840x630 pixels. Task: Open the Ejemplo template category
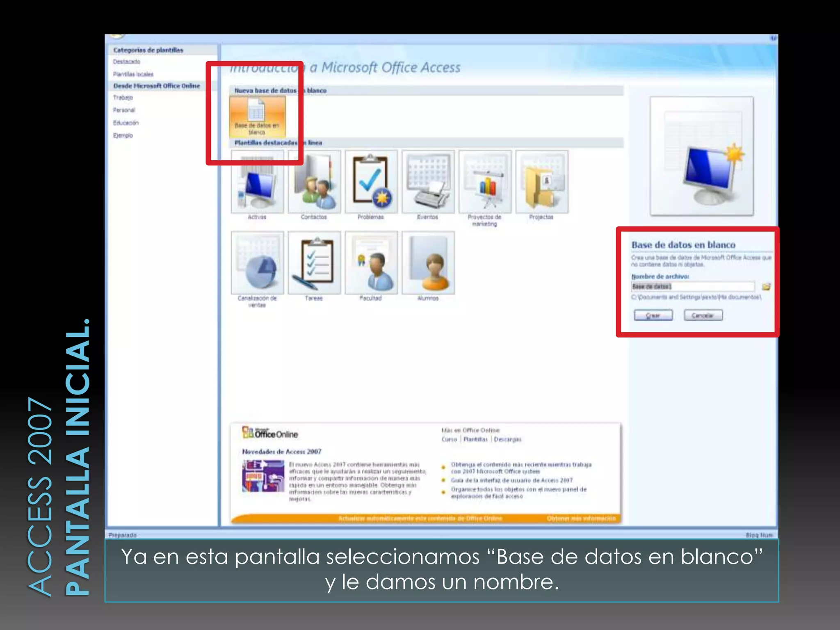tap(123, 135)
